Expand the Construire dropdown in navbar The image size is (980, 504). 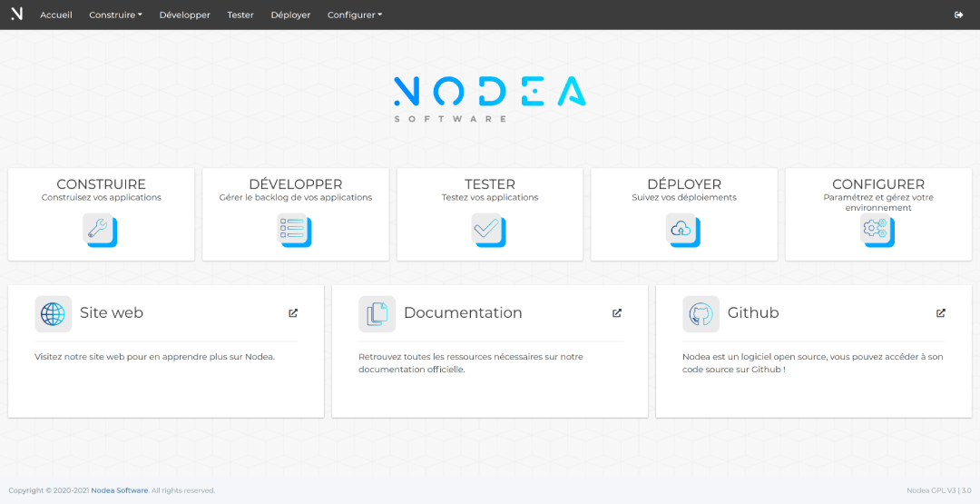pos(115,15)
